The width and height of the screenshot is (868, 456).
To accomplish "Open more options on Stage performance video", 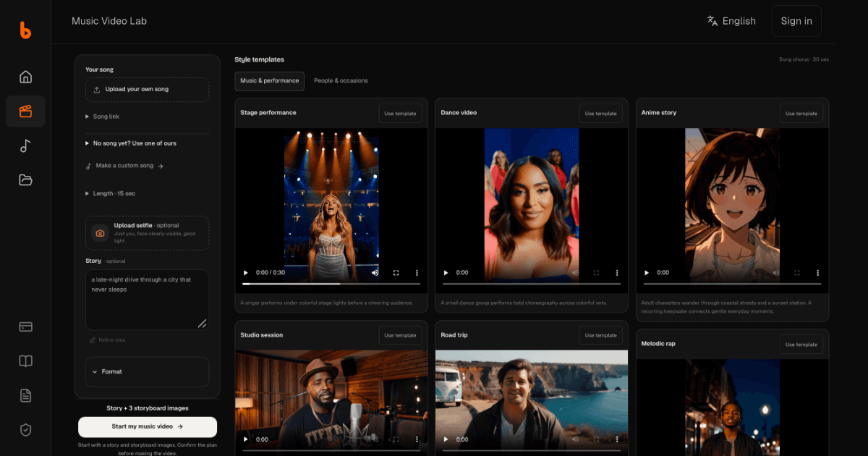I will click(x=417, y=273).
